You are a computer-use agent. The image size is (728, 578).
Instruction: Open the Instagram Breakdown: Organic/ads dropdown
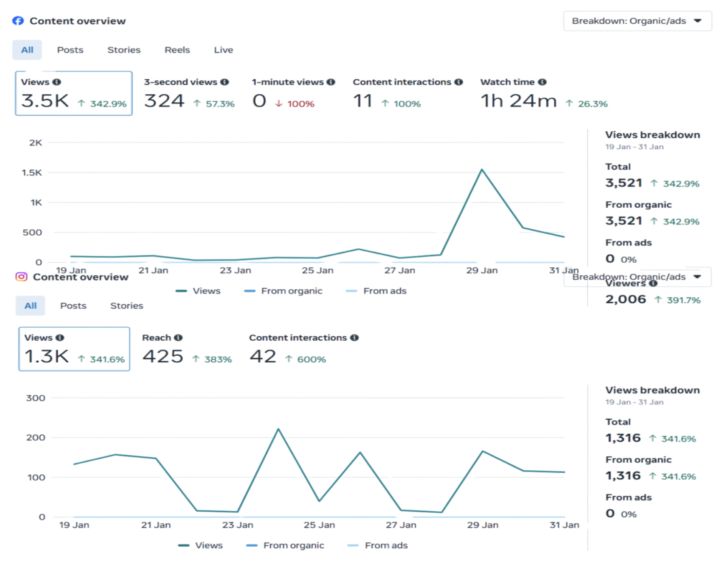[636, 277]
